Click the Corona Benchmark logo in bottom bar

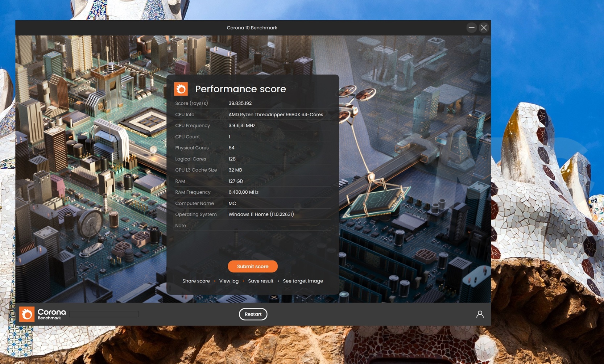click(43, 314)
